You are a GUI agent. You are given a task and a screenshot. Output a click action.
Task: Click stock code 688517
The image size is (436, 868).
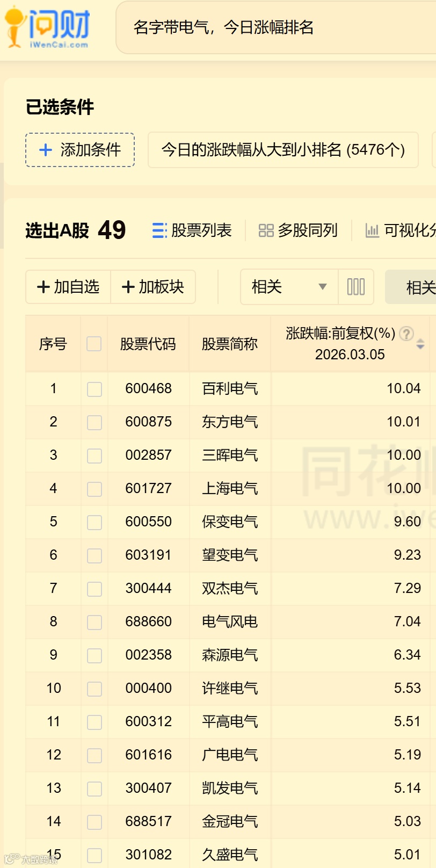(x=149, y=821)
